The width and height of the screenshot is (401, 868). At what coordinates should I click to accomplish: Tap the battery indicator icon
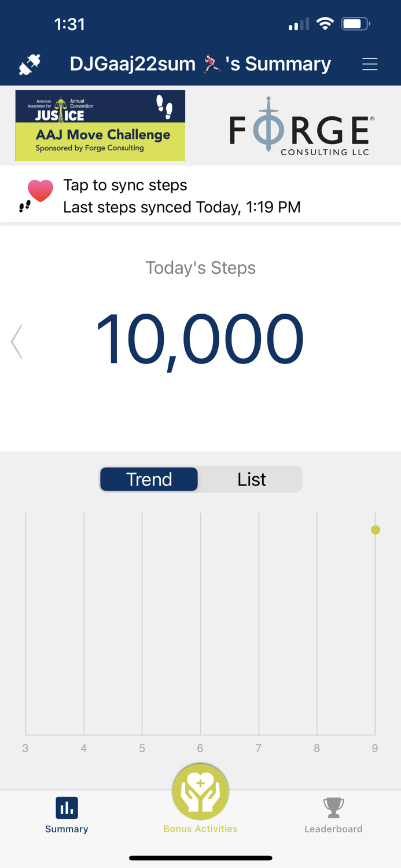(355, 24)
